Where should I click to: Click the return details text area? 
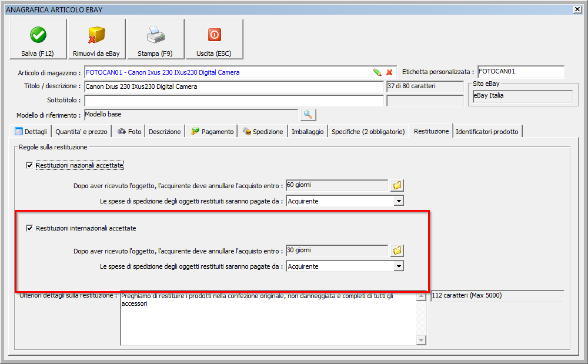269,318
